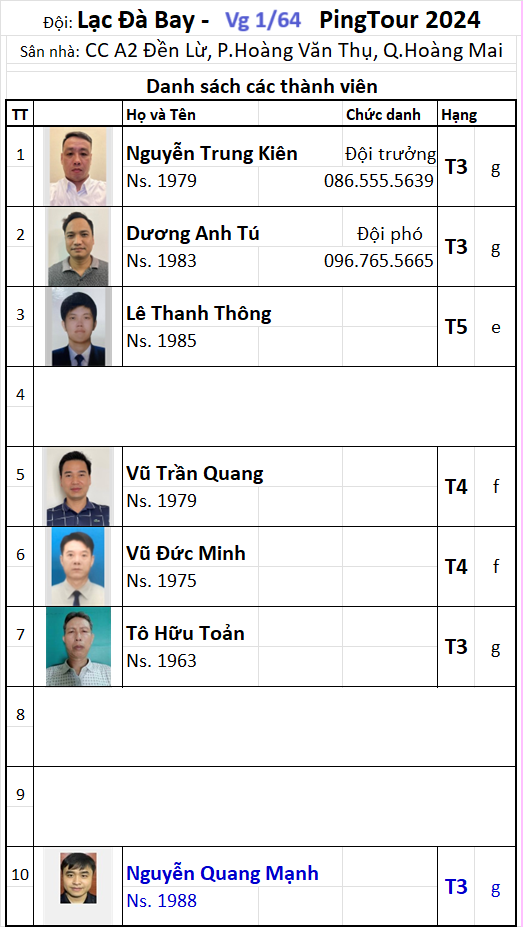
Task: Click the Hạng column header
Action: pyautogui.click(x=459, y=115)
